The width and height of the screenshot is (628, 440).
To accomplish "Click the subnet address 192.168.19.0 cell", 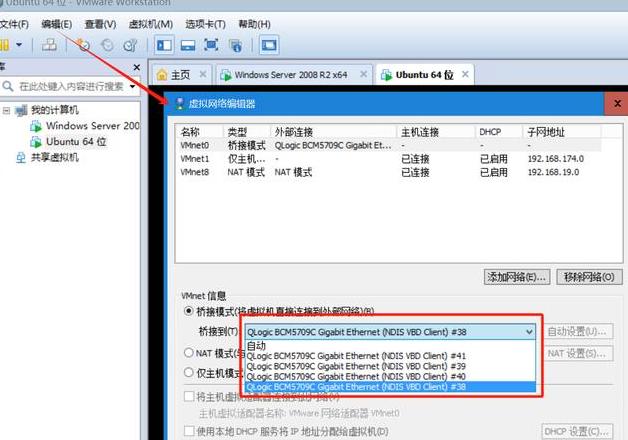I will click(x=553, y=172).
